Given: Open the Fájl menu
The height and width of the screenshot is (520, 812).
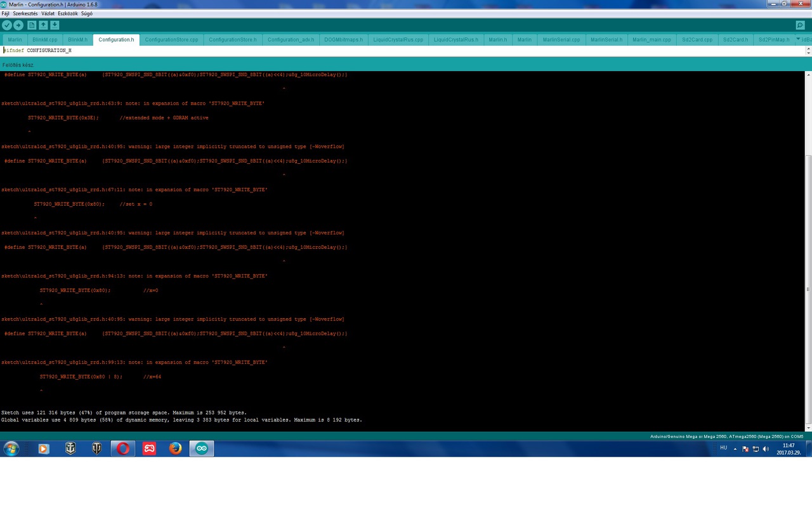Looking at the screenshot, I should click(x=5, y=13).
